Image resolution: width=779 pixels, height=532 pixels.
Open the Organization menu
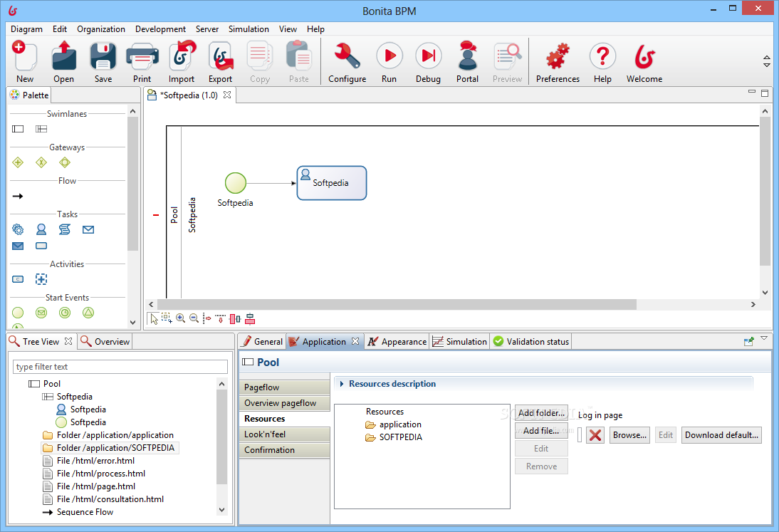click(101, 29)
